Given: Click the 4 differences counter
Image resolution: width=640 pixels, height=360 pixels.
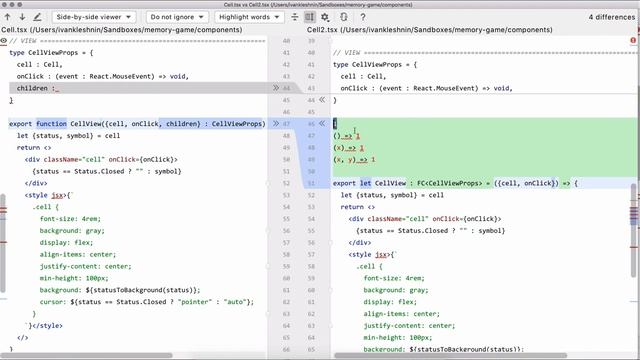Looking at the screenshot, I should [x=611, y=17].
